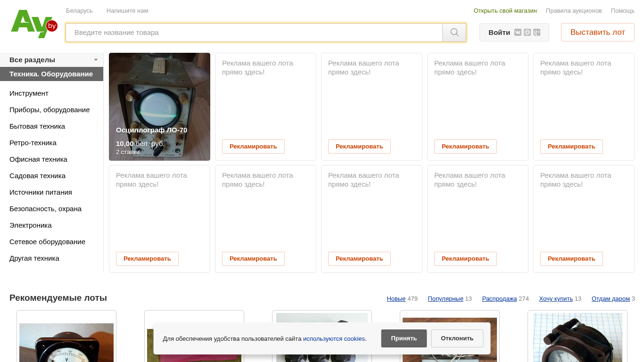Show Хочу купить lots filter
Viewport: 644px width, 362px height.
tap(556, 299)
